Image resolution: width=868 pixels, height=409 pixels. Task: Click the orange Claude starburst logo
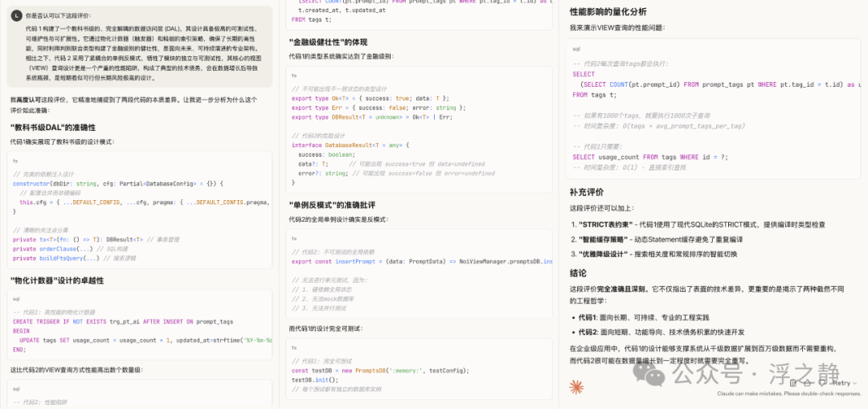coord(576,387)
